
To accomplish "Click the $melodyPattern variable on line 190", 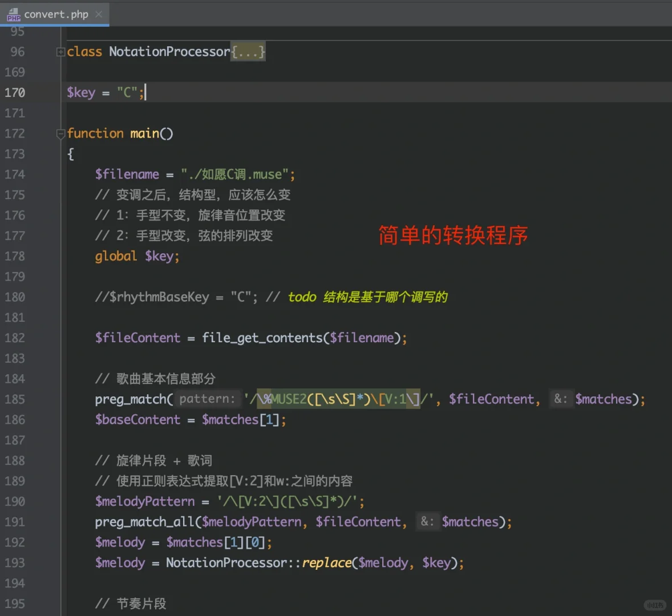I will [x=143, y=501].
